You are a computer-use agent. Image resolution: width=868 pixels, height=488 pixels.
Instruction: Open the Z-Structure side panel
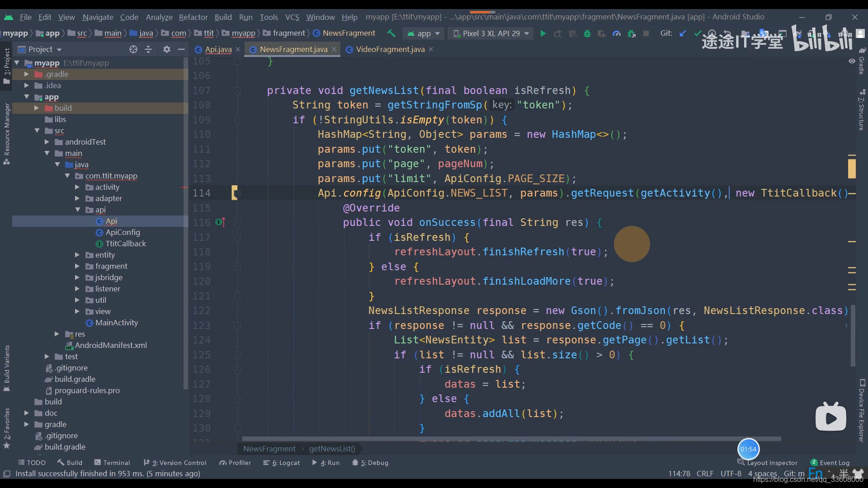862,110
